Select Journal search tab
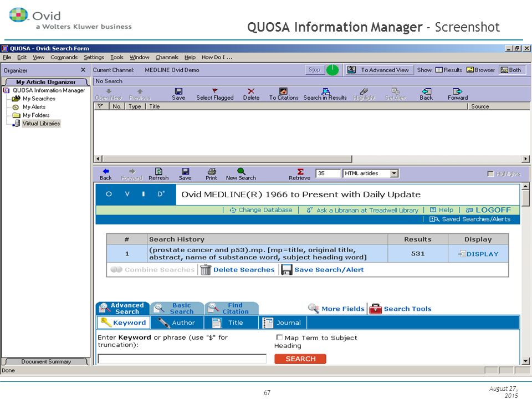The image size is (532, 399). click(283, 323)
